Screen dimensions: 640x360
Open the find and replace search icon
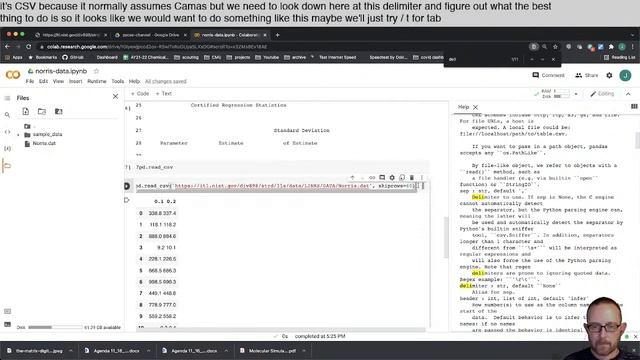[x=7, y=115]
